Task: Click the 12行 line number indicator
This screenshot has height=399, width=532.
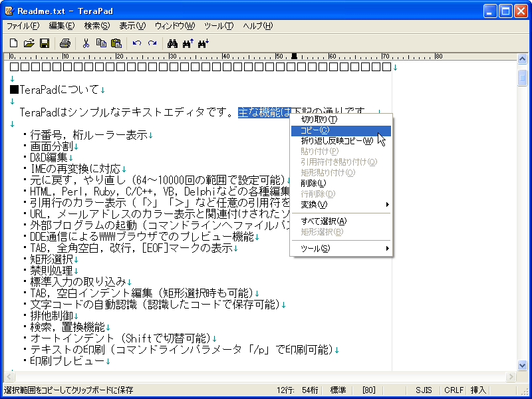Action: point(285,390)
